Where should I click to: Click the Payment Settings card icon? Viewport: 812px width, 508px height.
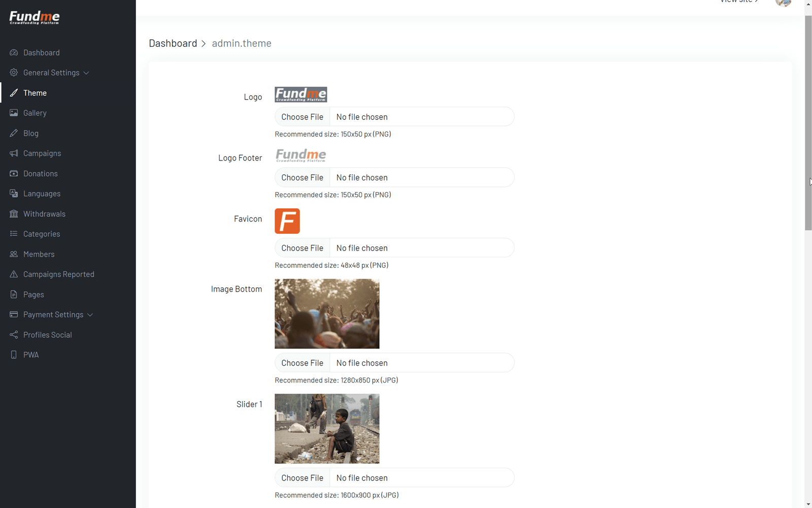click(14, 314)
